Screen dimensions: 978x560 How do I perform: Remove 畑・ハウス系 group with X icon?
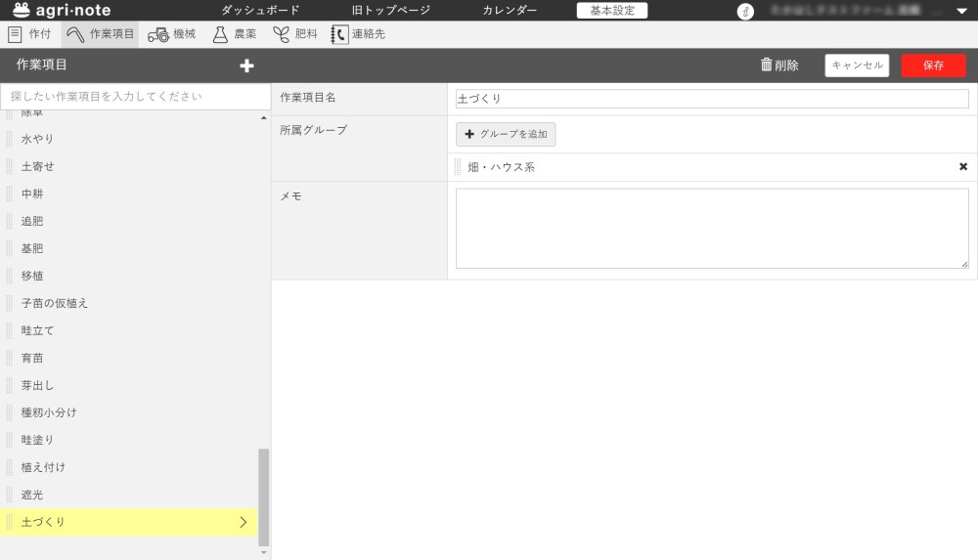[962, 167]
